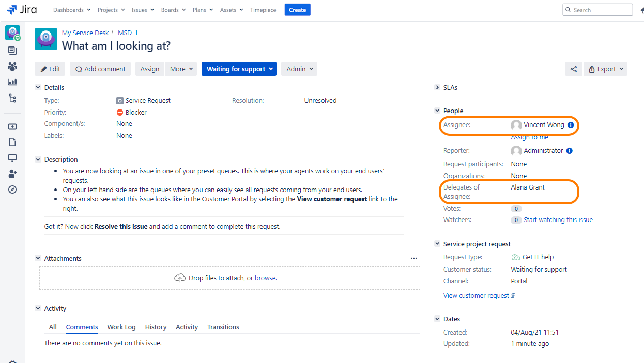
Task: Open the Waiting for support status dropdown
Action: [239, 69]
